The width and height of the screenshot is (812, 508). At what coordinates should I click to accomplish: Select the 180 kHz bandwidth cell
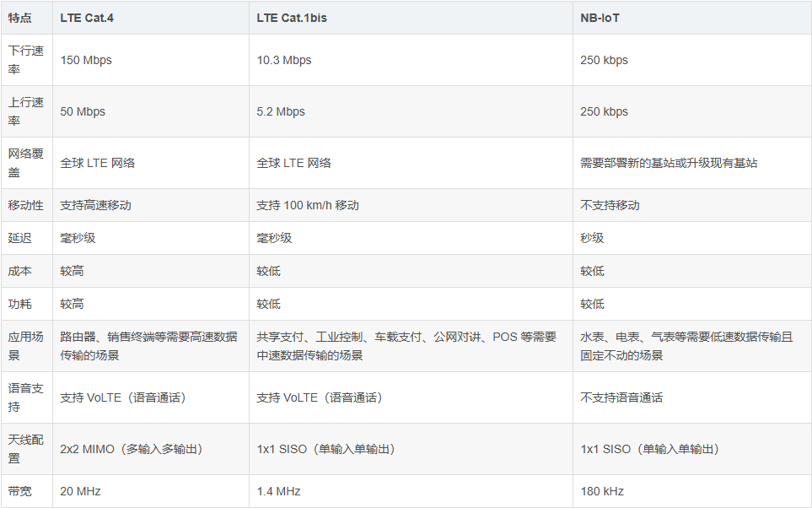(602, 491)
